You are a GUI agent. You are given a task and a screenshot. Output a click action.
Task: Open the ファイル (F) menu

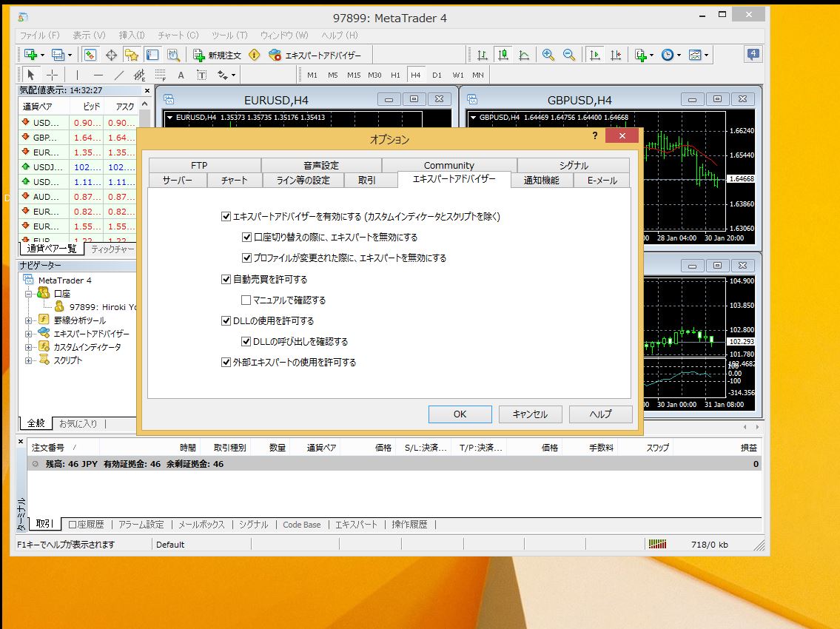(40, 36)
